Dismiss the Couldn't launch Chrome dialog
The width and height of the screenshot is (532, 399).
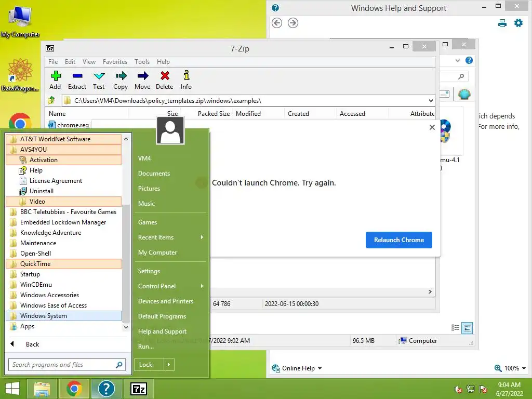(432, 127)
